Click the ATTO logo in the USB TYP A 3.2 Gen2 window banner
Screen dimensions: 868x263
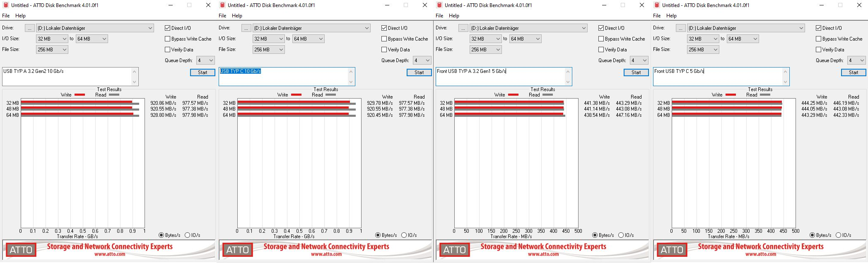(21, 250)
